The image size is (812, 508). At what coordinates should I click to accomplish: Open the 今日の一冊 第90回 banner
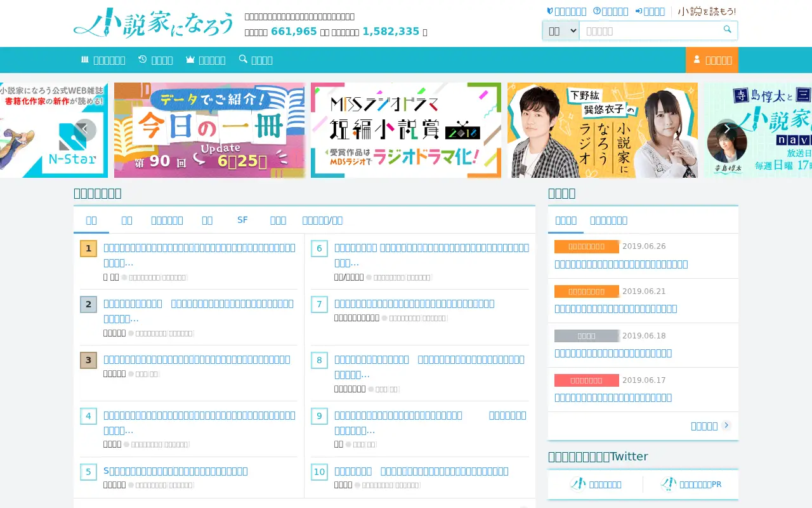(209, 130)
